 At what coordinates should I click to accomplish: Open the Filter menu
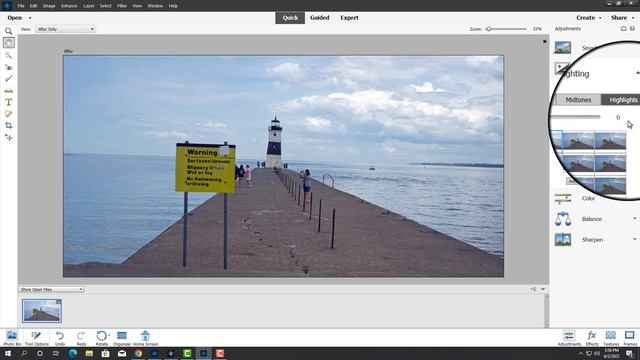[122, 6]
